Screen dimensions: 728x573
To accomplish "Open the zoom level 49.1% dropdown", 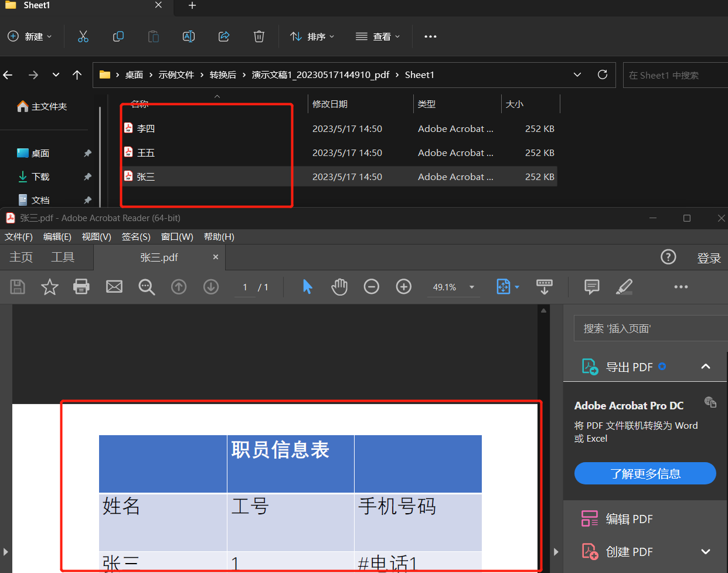I will point(471,287).
